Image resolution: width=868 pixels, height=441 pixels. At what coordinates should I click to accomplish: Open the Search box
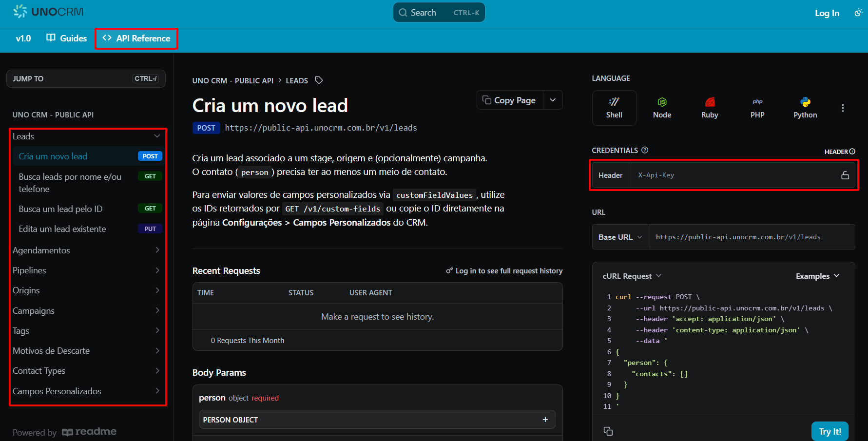(439, 13)
